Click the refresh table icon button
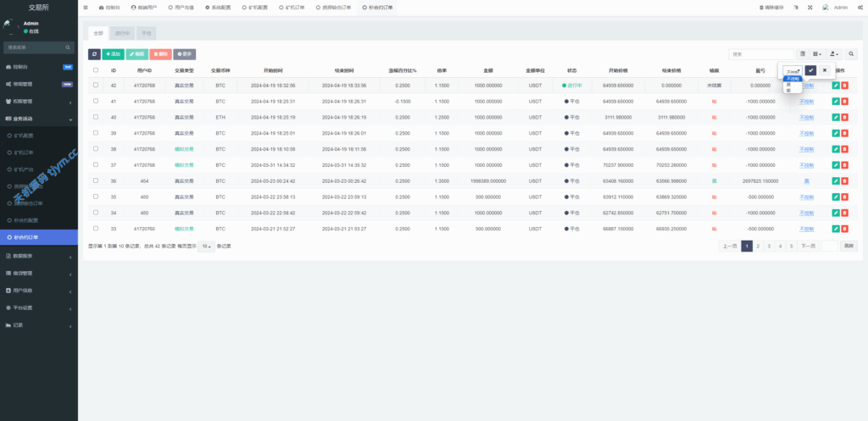Screen dimensions: 868x421 pos(95,53)
